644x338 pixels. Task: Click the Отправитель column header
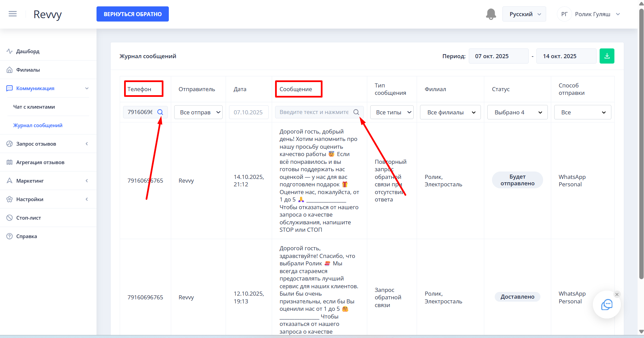pyautogui.click(x=197, y=89)
